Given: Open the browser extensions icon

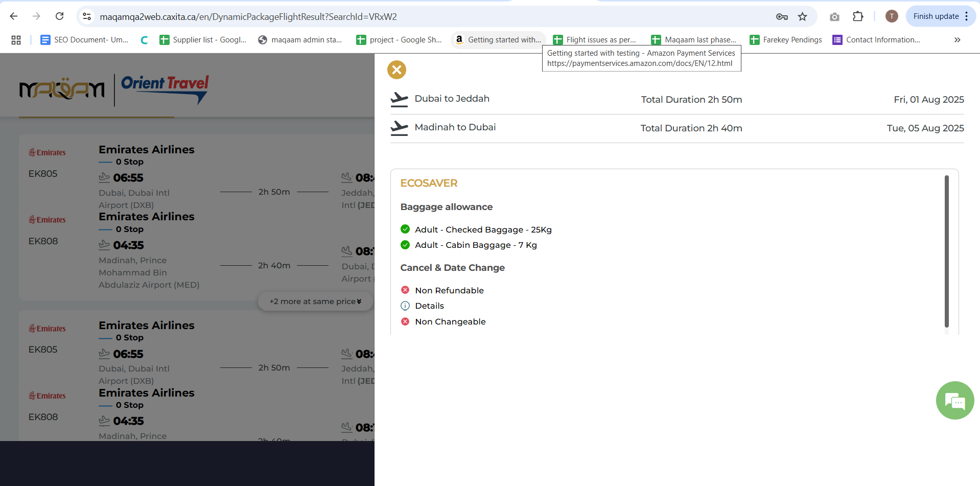Looking at the screenshot, I should [858, 17].
